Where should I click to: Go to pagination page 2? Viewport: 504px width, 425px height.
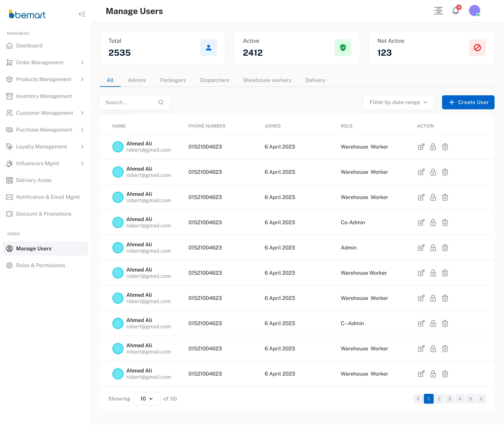(x=439, y=399)
